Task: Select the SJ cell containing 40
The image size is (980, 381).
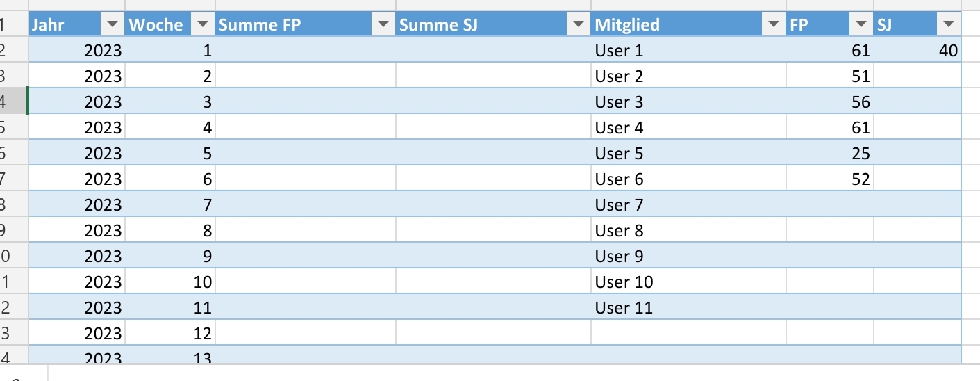Action: click(x=917, y=50)
